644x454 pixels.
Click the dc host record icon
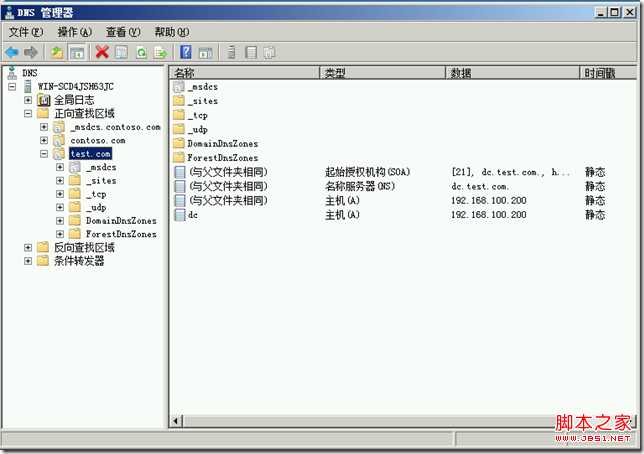[179, 214]
